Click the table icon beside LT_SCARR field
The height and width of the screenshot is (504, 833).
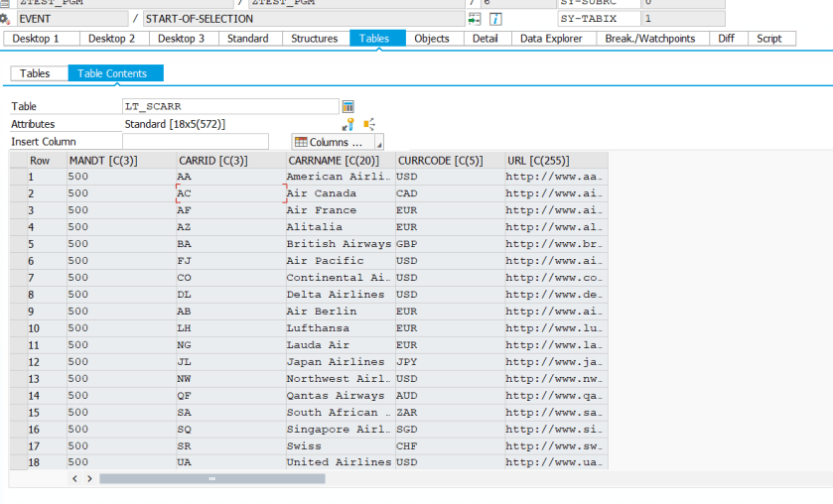tap(347, 106)
